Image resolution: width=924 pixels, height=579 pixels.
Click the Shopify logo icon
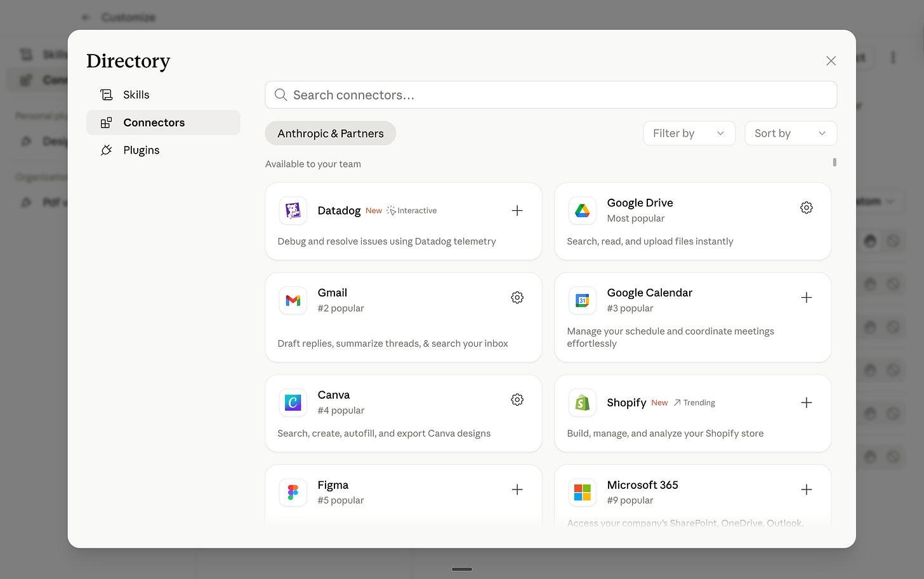tap(582, 403)
